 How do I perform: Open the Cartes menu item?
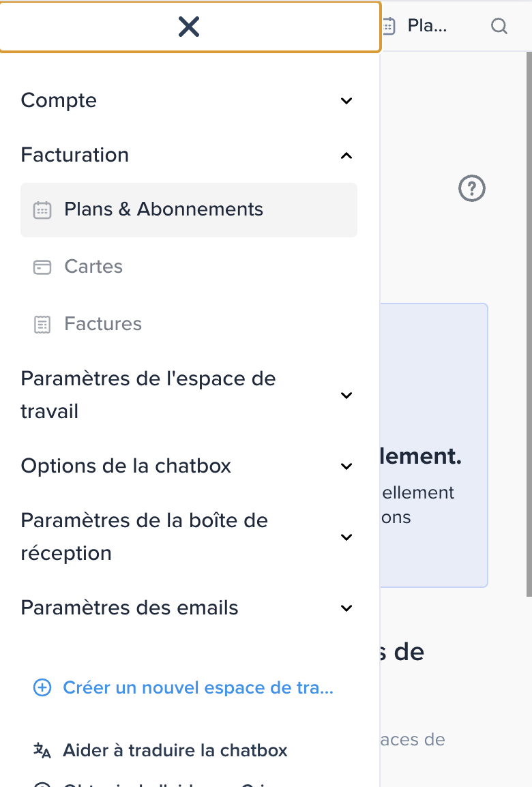189,267
